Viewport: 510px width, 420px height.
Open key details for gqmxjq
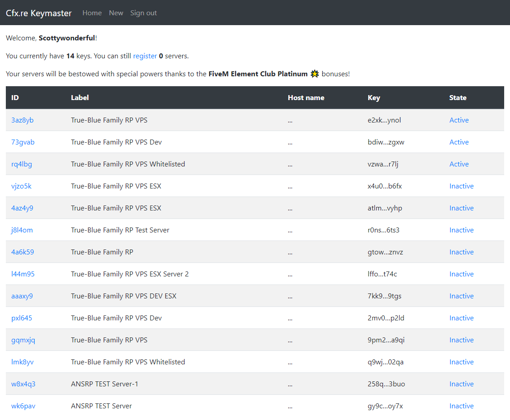pyautogui.click(x=23, y=340)
